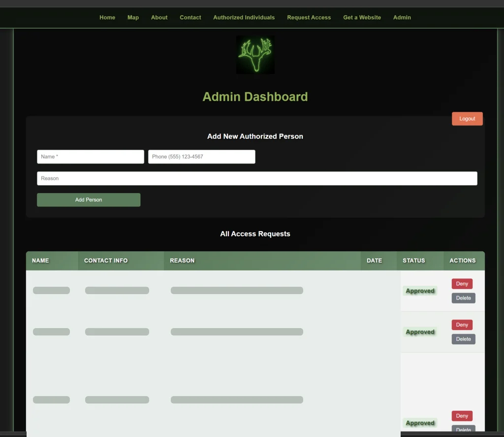Focus the Name input field

(x=91, y=157)
